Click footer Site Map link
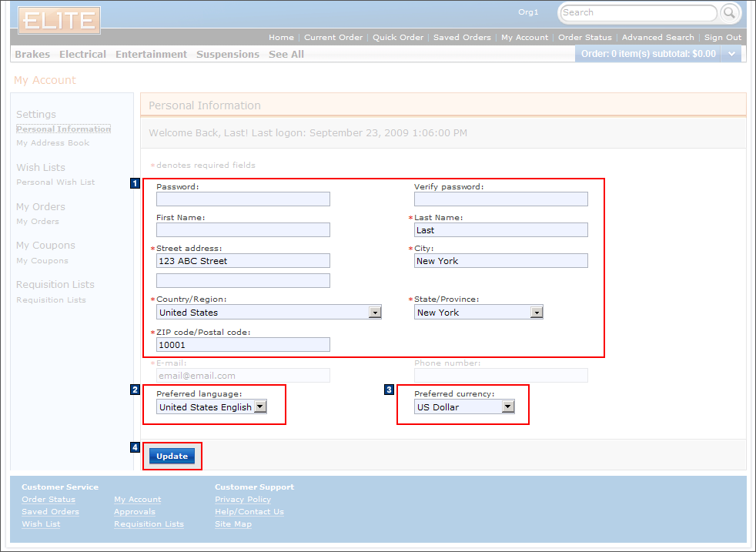Image resolution: width=756 pixels, height=552 pixels. click(x=233, y=524)
